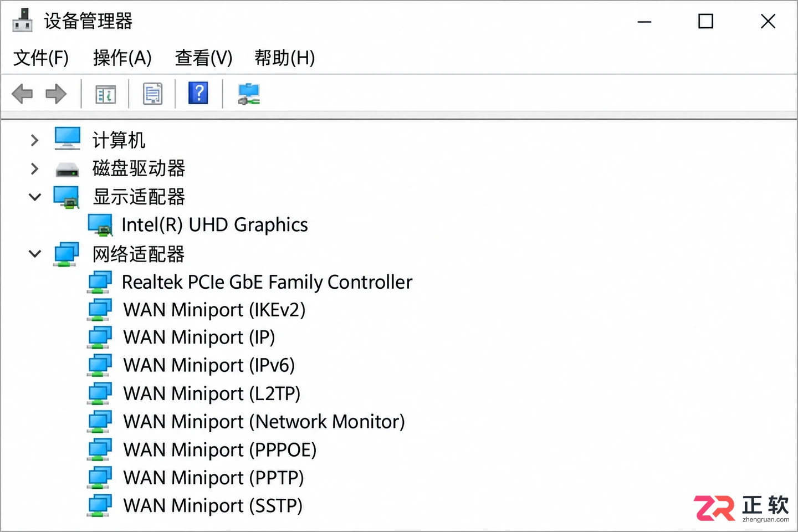Click the Device Manager title bar icon

click(22, 21)
